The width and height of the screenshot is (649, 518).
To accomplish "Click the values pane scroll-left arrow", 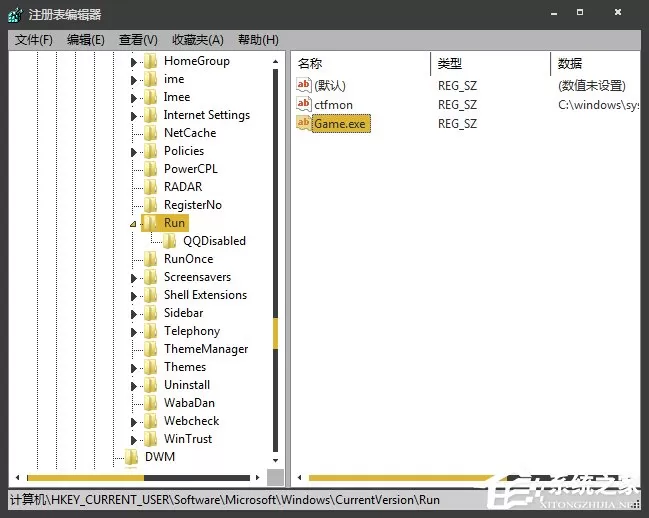I will [299, 477].
